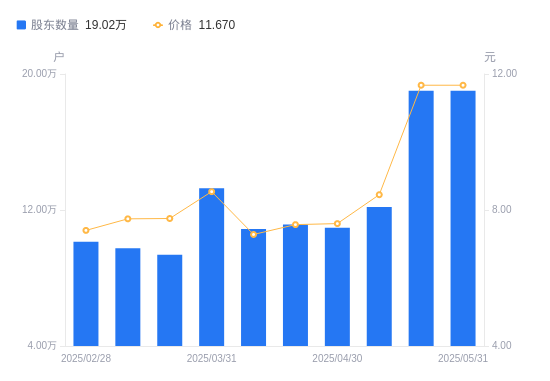Click the 2025/04/30 x-axis date label

tap(337, 358)
